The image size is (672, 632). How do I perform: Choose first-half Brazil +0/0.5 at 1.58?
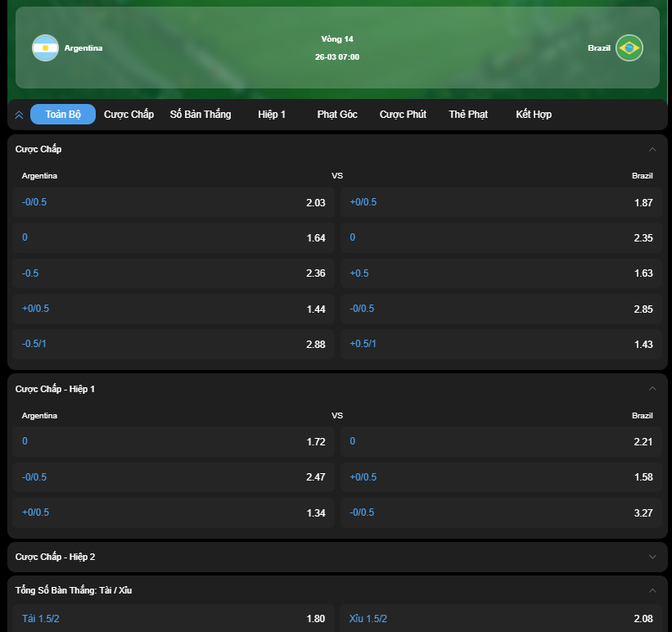pos(501,476)
